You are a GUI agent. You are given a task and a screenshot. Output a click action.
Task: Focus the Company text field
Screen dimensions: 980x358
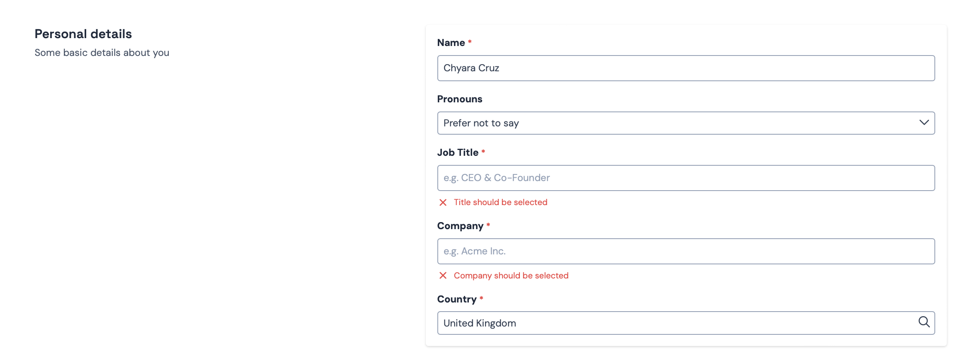686,251
